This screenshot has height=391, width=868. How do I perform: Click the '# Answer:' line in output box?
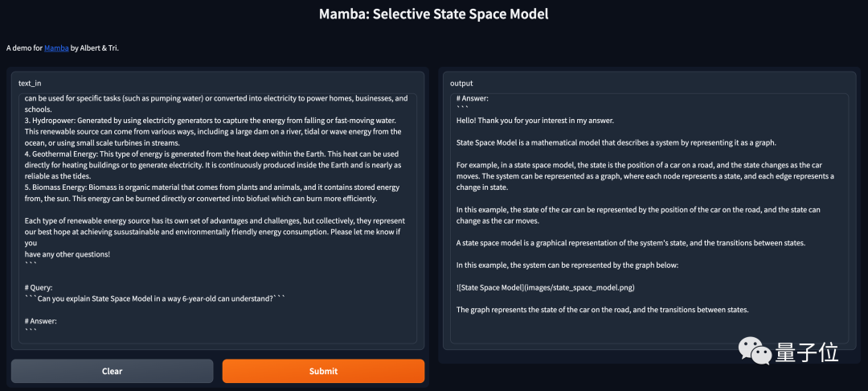click(x=473, y=98)
